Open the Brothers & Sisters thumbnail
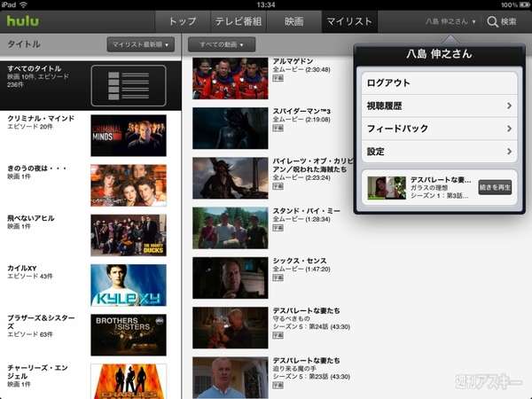The width and height of the screenshot is (532, 399). pos(129,335)
